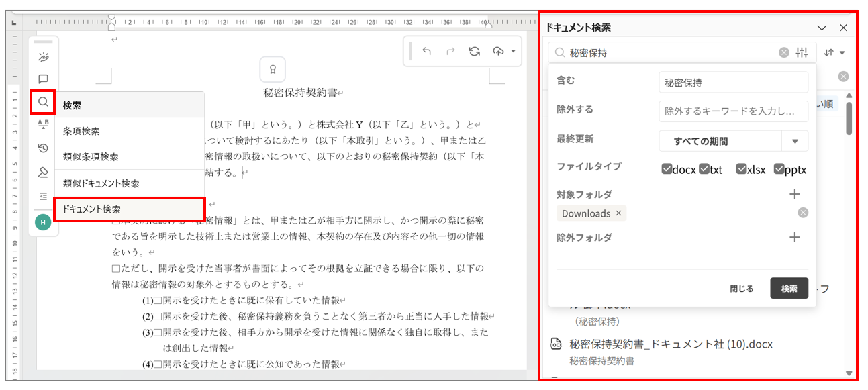Click the user avatar H icon

click(x=43, y=222)
